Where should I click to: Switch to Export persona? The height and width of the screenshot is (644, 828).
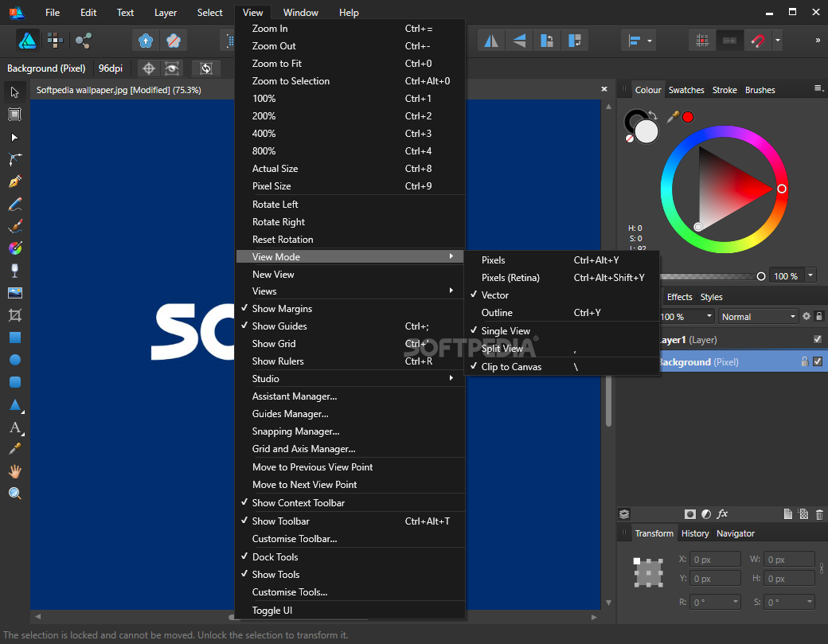coord(83,41)
